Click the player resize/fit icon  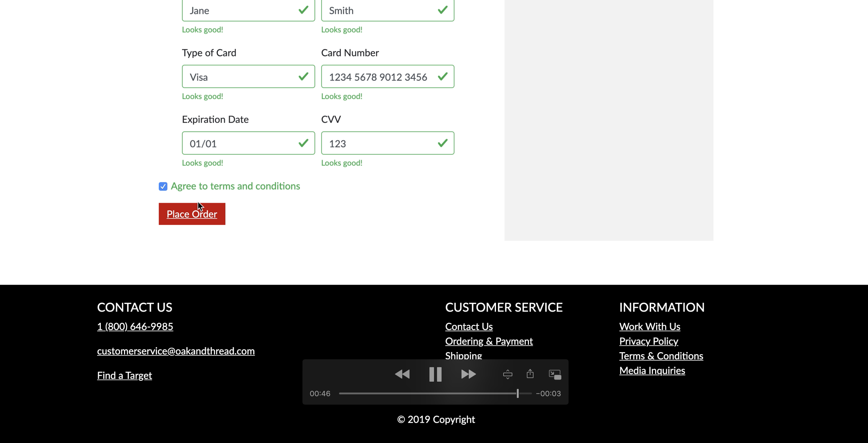click(x=507, y=374)
